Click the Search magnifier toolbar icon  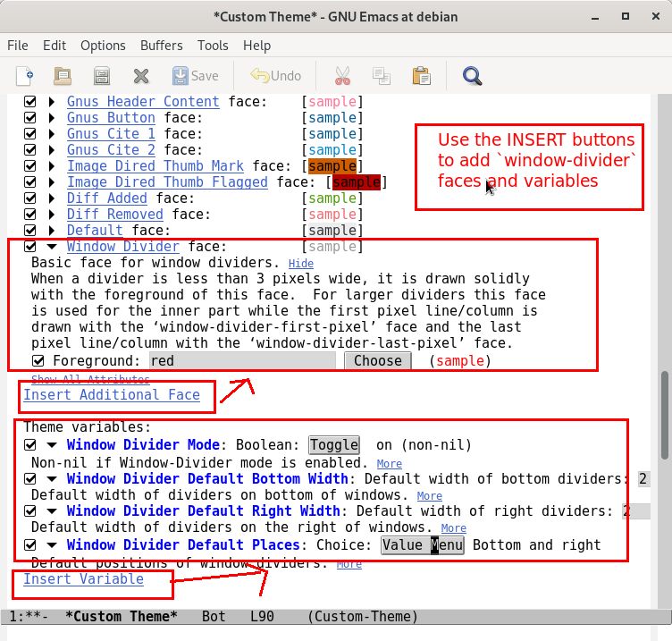(473, 76)
